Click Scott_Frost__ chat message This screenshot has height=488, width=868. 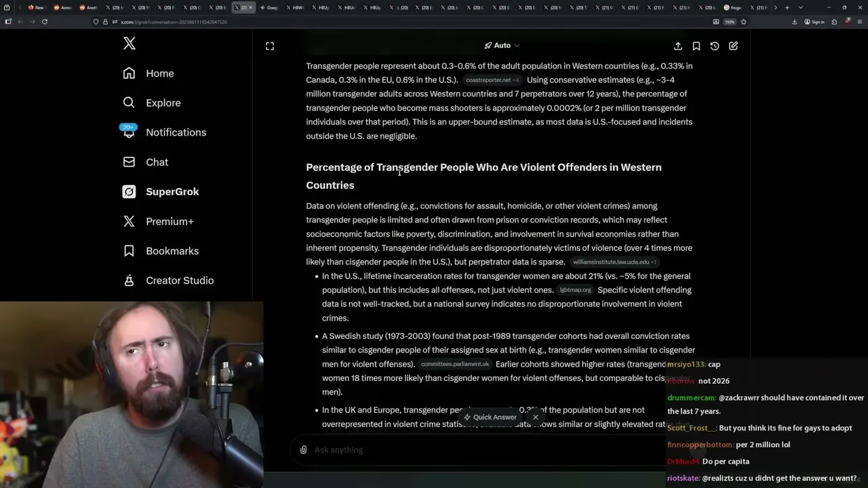coord(759,428)
